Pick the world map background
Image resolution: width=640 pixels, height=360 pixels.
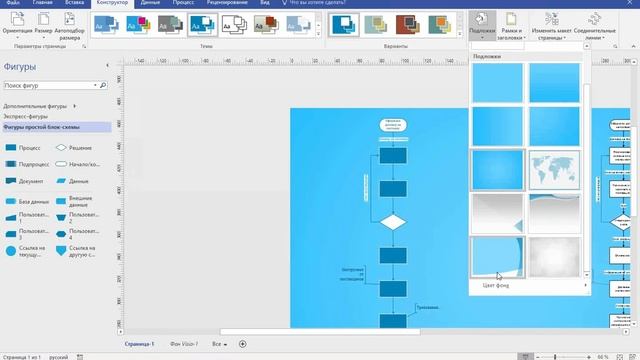[x=554, y=170]
